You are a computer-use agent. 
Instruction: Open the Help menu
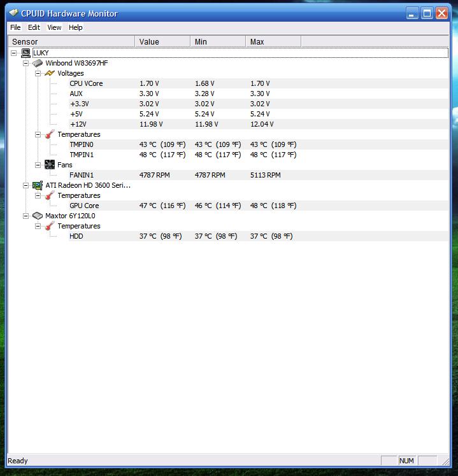tap(75, 27)
